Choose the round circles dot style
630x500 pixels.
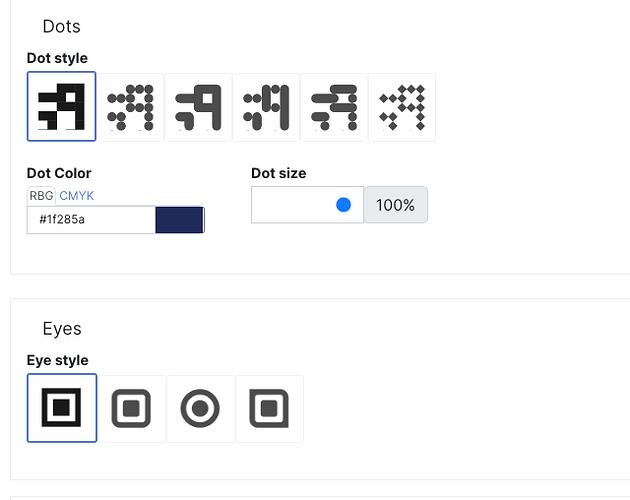pyautogui.click(x=131, y=107)
